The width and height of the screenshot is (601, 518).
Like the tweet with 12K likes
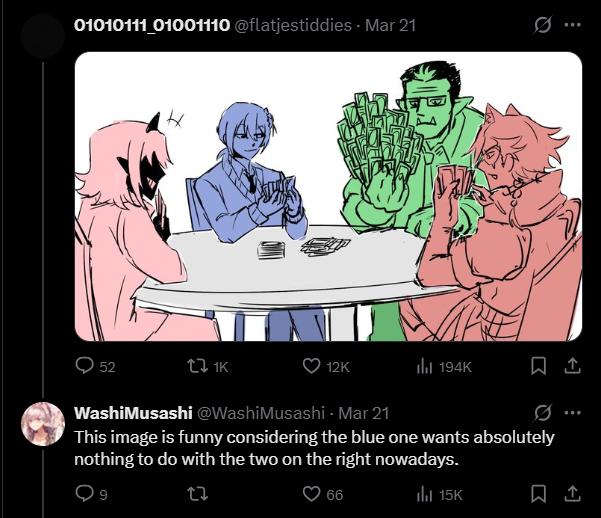pyautogui.click(x=326, y=367)
